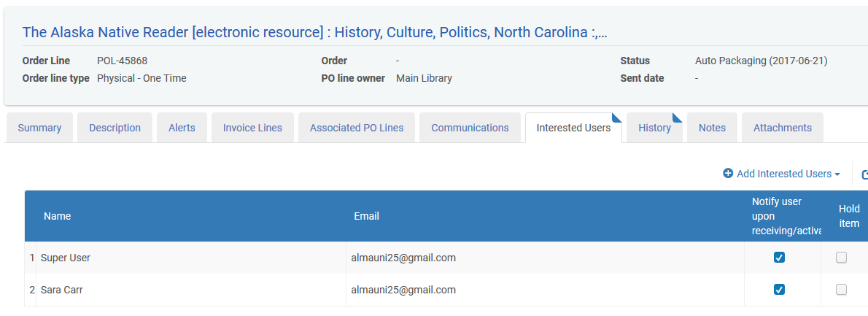The height and width of the screenshot is (316, 868).
Task: Expand the Add Interested Users dropdown arrow
Action: tap(837, 174)
